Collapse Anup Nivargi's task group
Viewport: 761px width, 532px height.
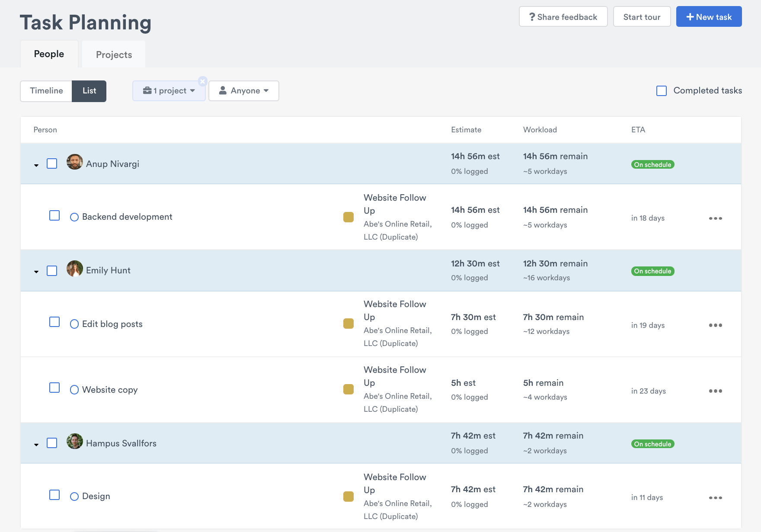36,165
